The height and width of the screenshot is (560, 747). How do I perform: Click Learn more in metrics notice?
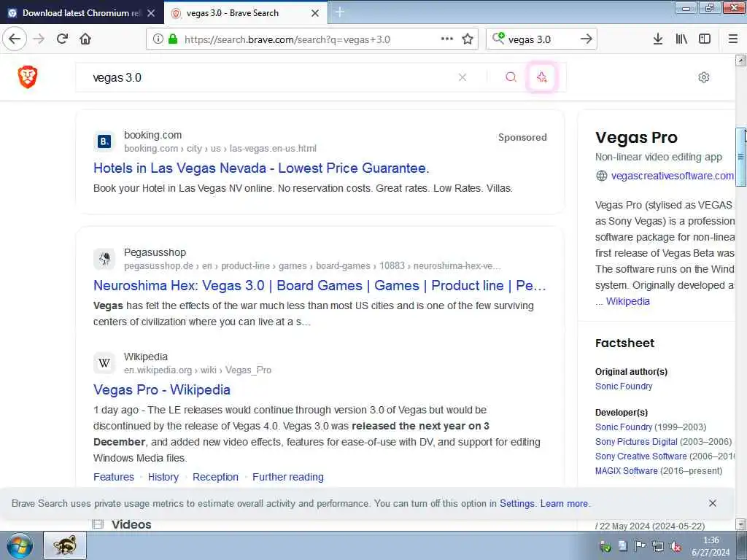point(564,503)
